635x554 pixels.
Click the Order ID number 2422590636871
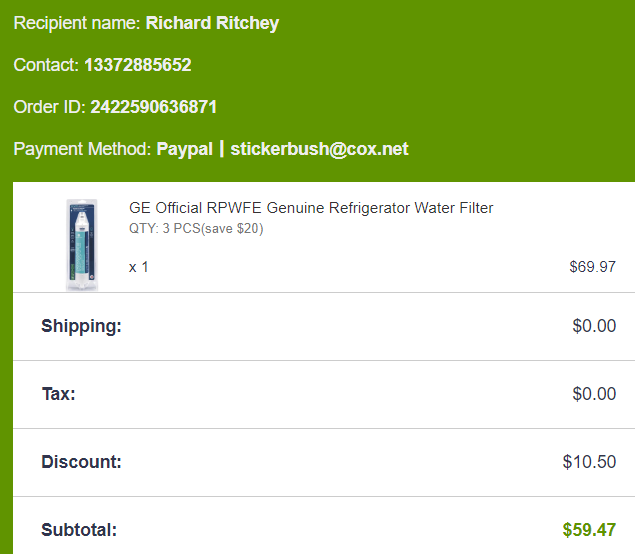pyautogui.click(x=153, y=107)
